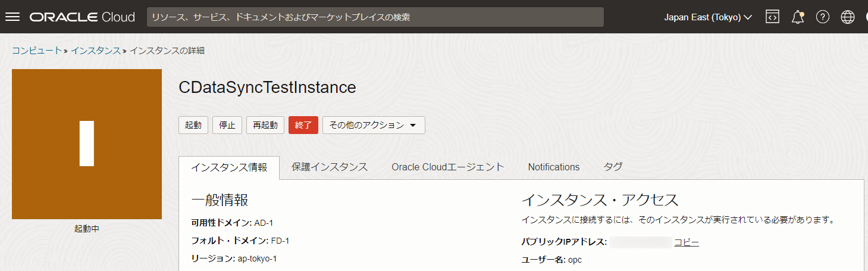Switch to the Oracle Cloudエージェント tab
This screenshot has width=868, height=271.
click(x=448, y=167)
